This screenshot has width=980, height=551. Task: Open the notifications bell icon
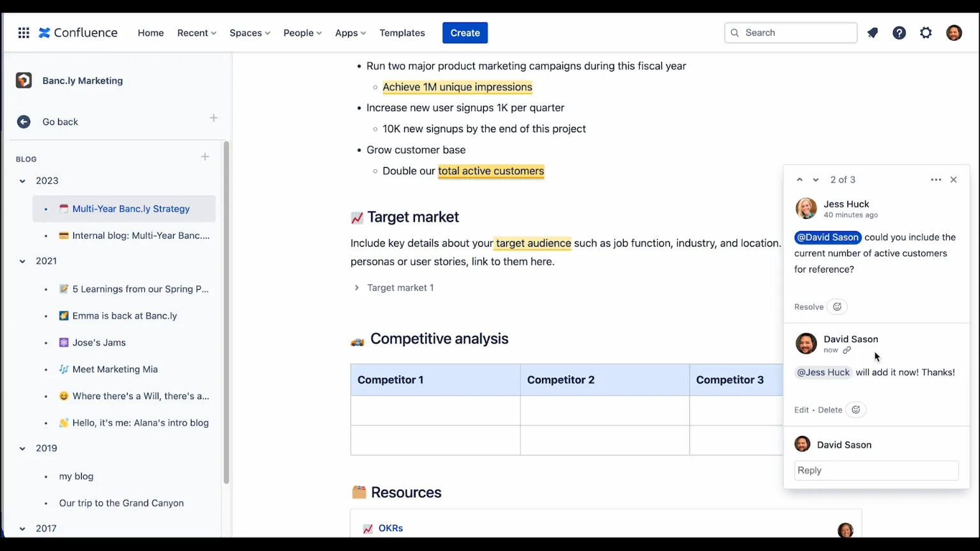[872, 33]
